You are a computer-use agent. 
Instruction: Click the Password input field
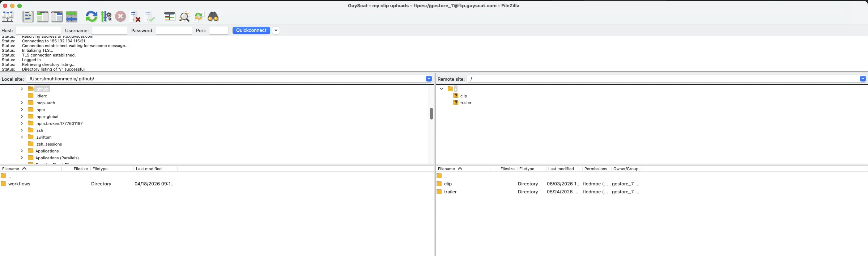(x=174, y=30)
